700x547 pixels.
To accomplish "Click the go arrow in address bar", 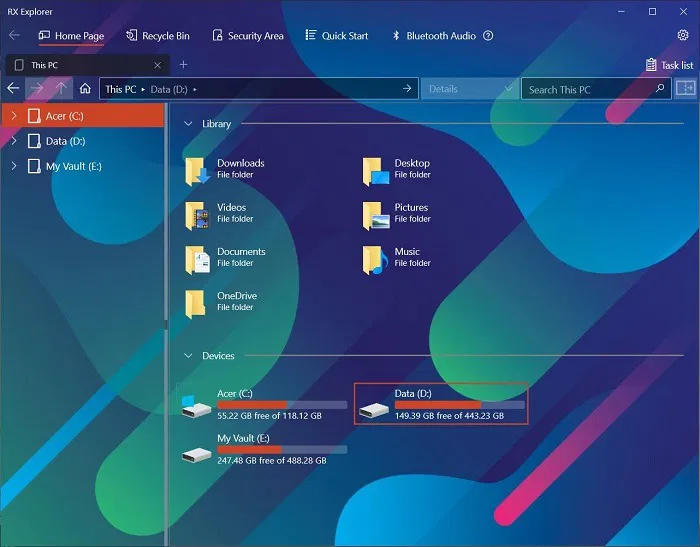I will point(407,88).
